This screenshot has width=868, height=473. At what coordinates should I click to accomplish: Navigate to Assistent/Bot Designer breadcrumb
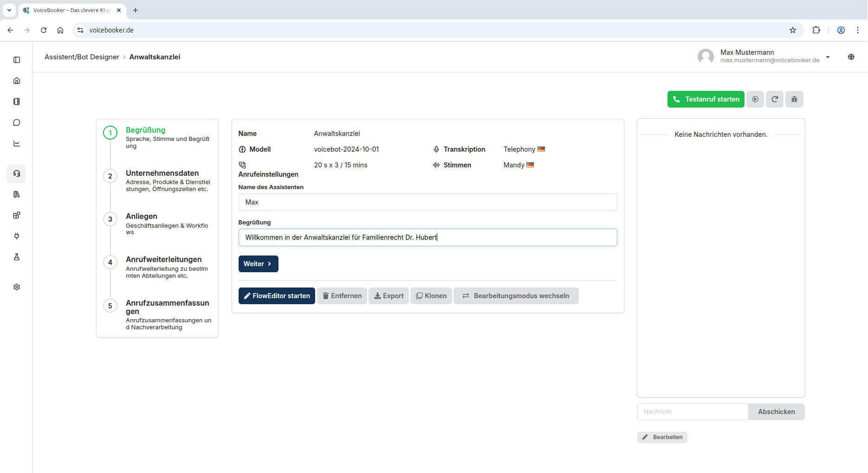[x=82, y=57]
